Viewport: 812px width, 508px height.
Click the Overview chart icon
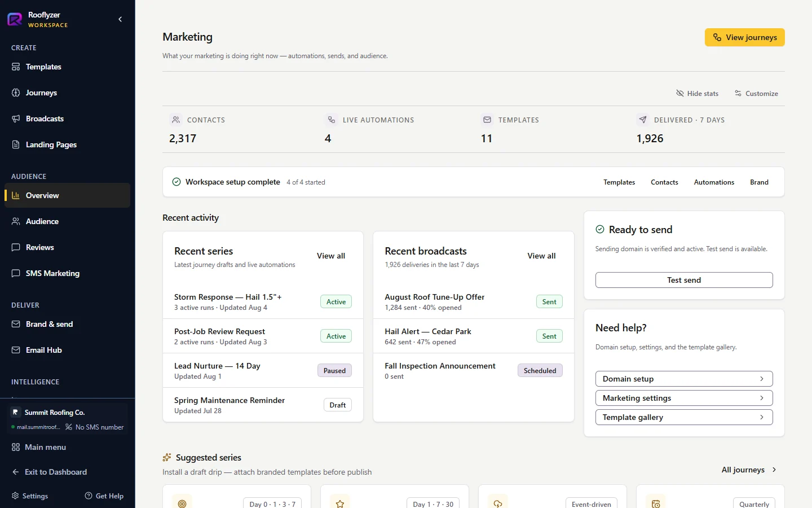click(16, 195)
